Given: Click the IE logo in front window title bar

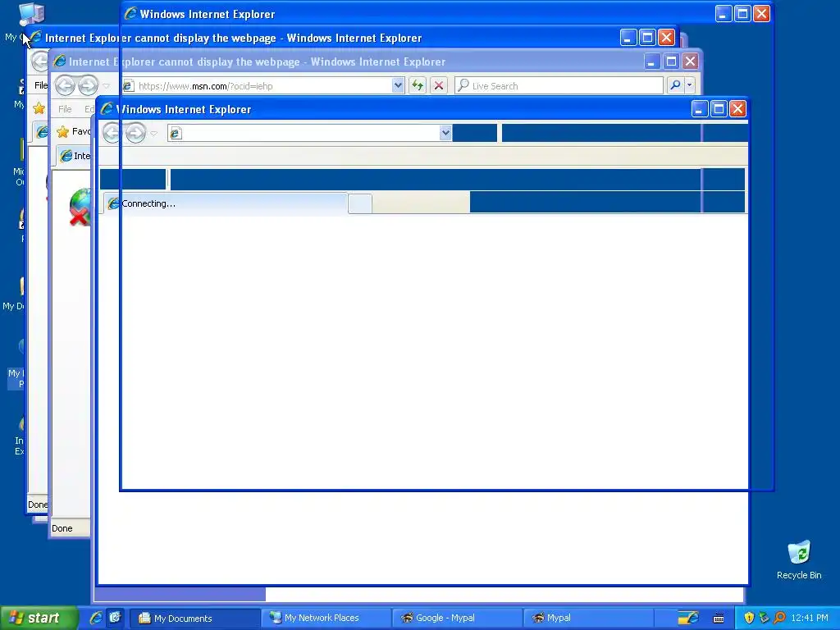Looking at the screenshot, I should [107, 109].
